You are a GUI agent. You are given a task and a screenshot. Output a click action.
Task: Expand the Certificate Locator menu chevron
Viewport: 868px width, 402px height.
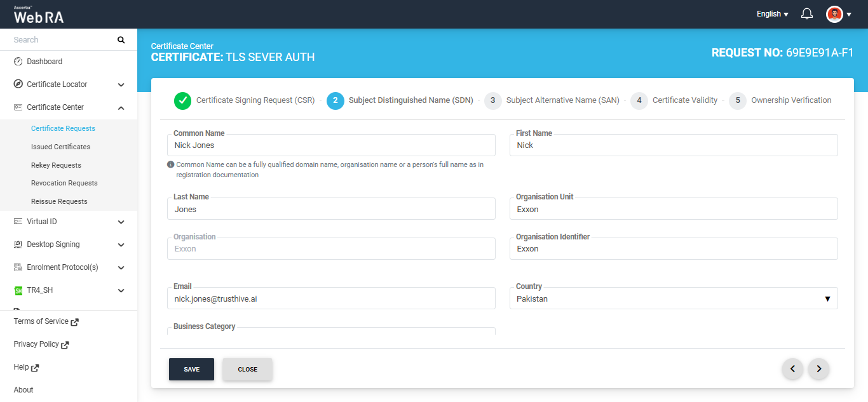121,84
